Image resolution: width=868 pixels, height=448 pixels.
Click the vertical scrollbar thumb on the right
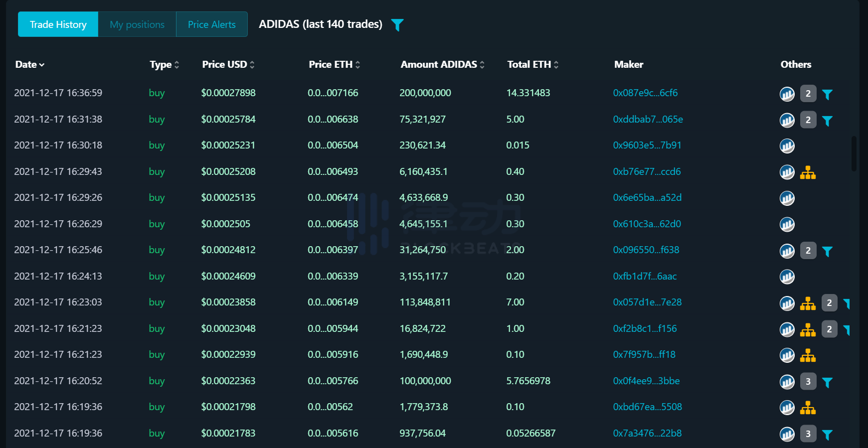(x=854, y=153)
